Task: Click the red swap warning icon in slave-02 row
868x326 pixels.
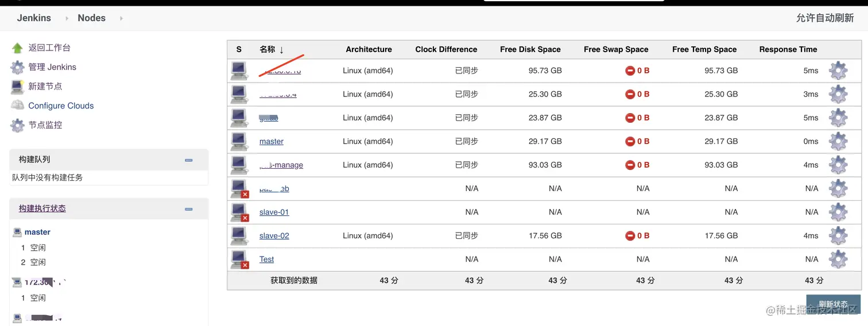Action: (x=630, y=235)
